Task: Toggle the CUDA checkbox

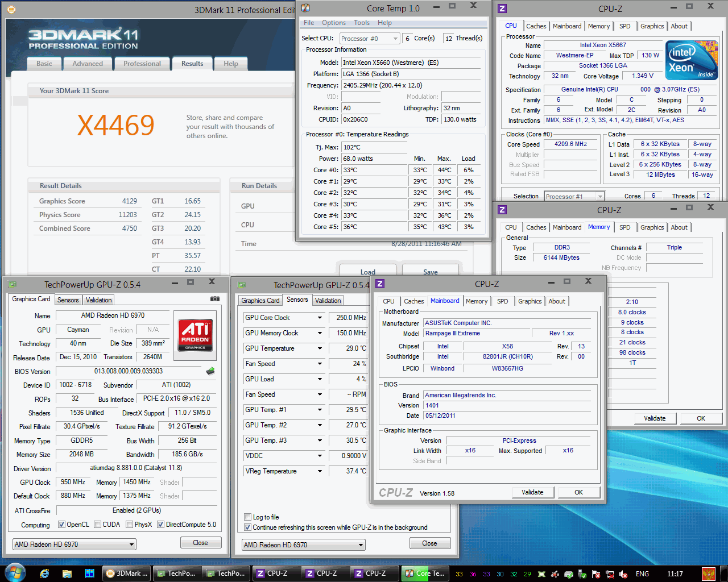Action: point(98,525)
